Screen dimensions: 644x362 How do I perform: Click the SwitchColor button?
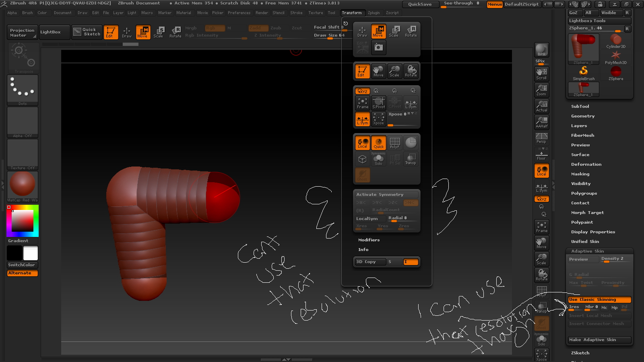(x=23, y=265)
